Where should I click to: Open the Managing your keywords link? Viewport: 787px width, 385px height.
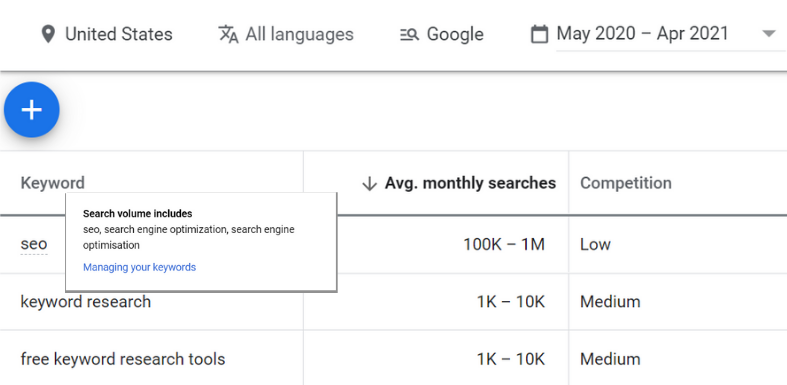coord(140,267)
